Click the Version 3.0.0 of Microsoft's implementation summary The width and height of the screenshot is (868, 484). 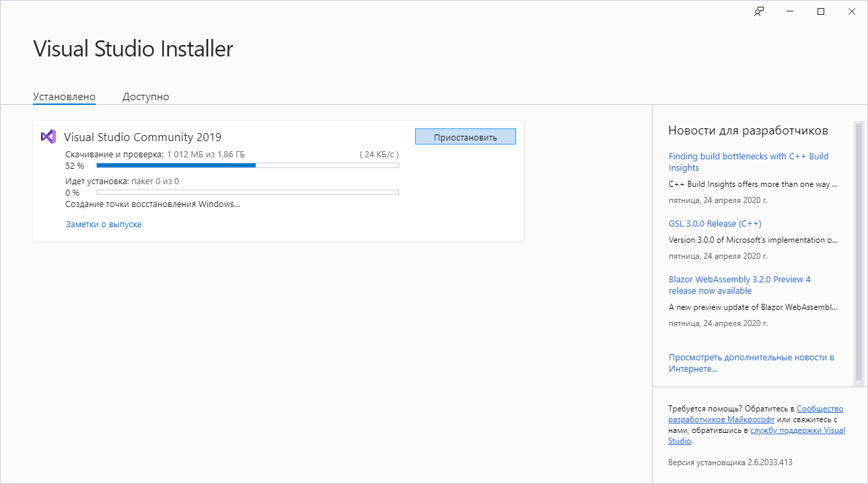(x=754, y=240)
